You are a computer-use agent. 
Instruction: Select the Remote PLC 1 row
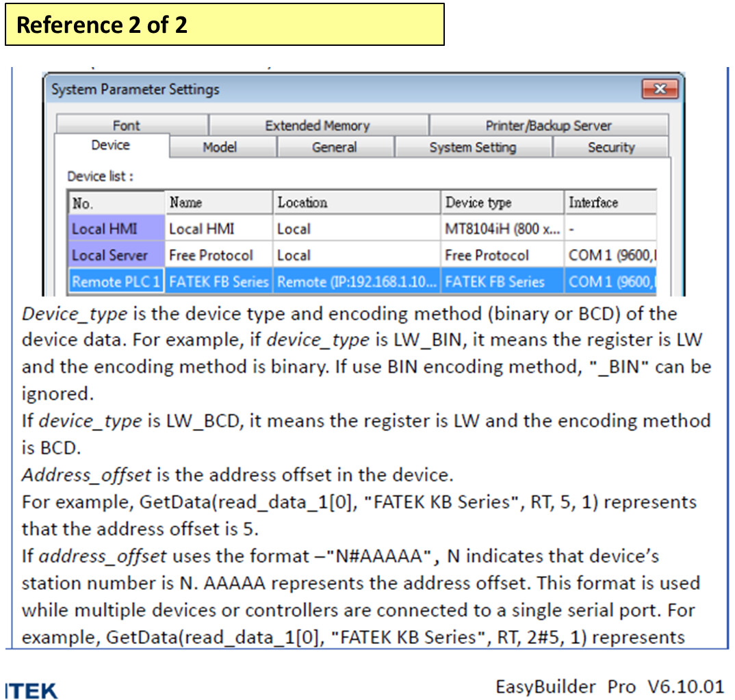tap(362, 281)
